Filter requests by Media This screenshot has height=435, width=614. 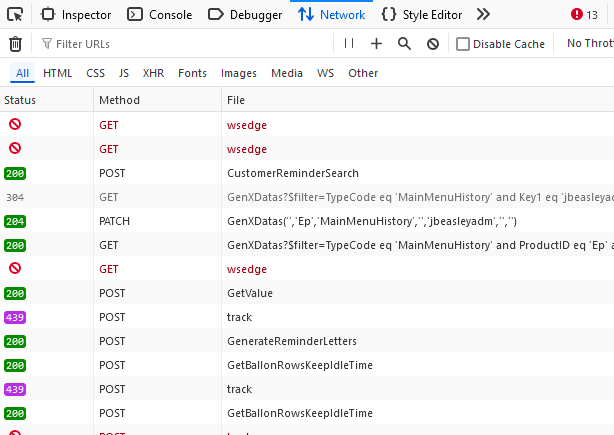[x=287, y=73]
